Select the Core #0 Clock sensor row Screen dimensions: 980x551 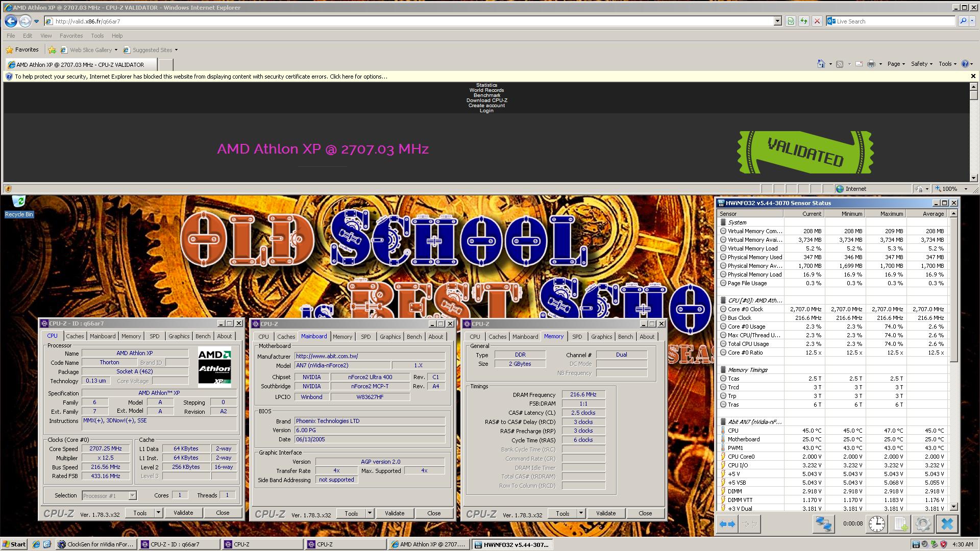[833, 309]
